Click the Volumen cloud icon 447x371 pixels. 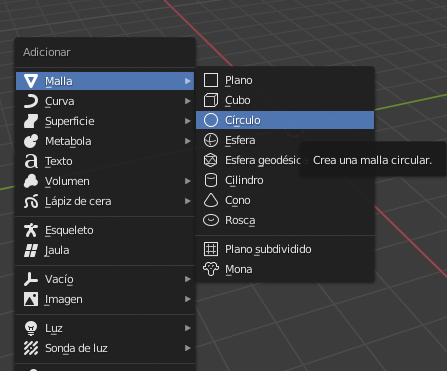[31, 181]
